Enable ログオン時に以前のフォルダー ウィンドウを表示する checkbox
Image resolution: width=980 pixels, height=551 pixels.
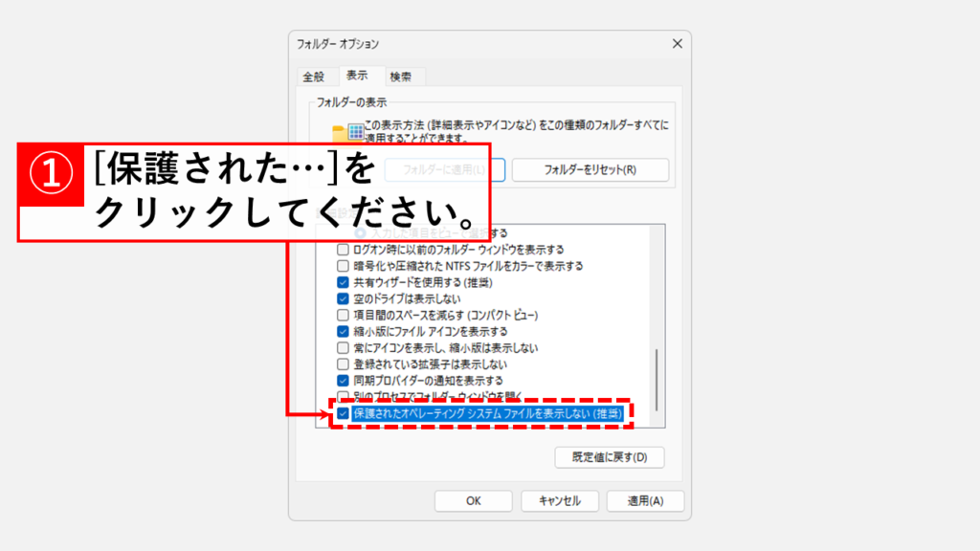(x=344, y=250)
